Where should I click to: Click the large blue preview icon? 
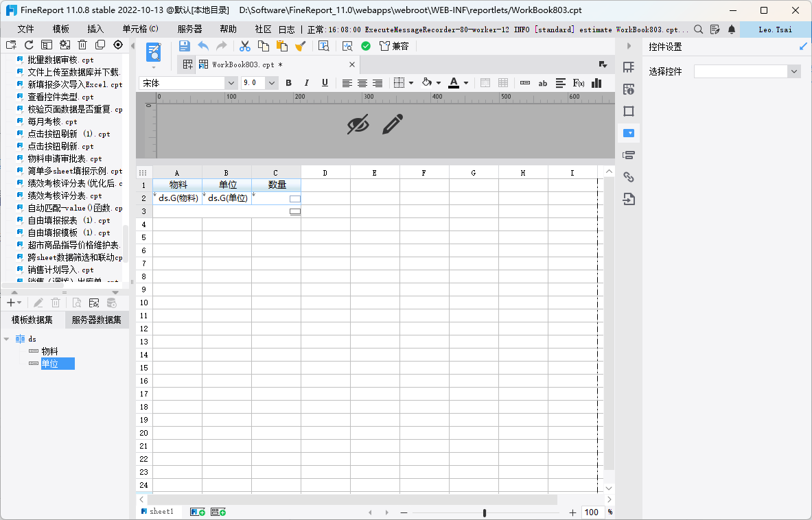[x=153, y=53]
